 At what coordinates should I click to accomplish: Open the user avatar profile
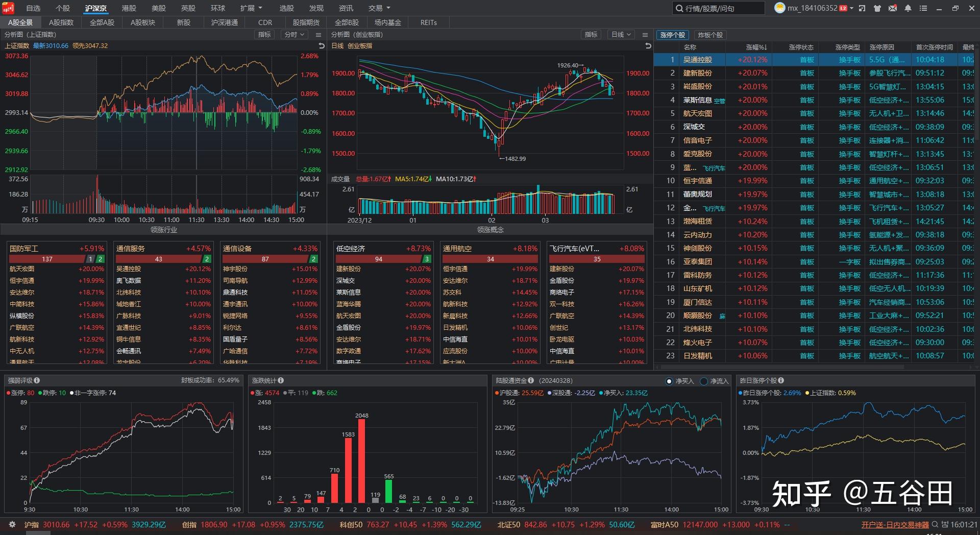coord(779,8)
